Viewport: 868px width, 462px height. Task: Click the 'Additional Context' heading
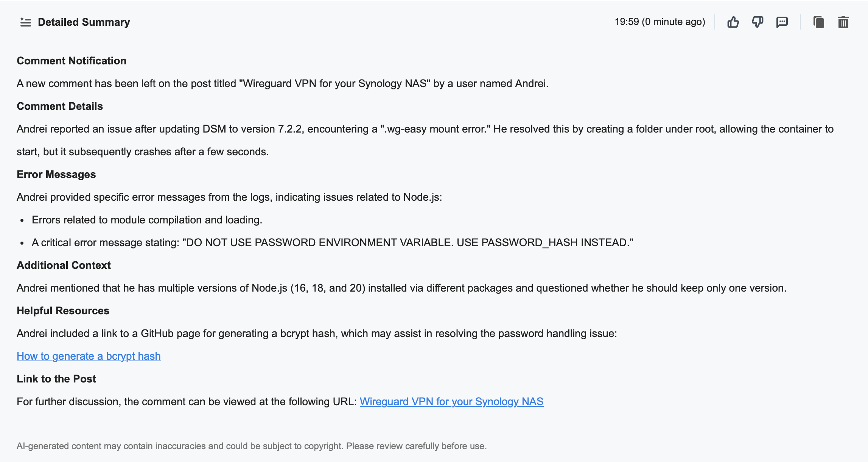[64, 265]
